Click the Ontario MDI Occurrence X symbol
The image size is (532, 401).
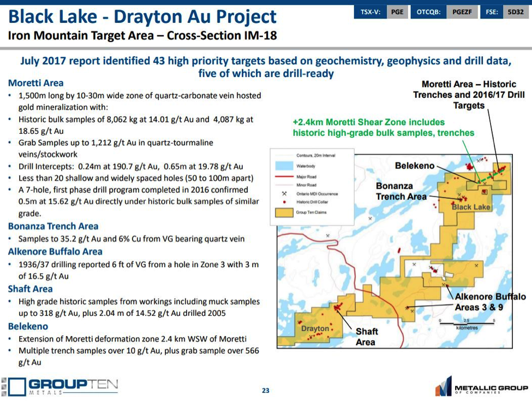[284, 194]
